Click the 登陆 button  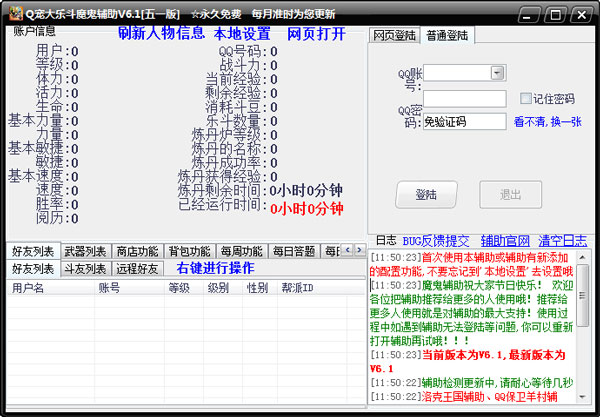426,195
